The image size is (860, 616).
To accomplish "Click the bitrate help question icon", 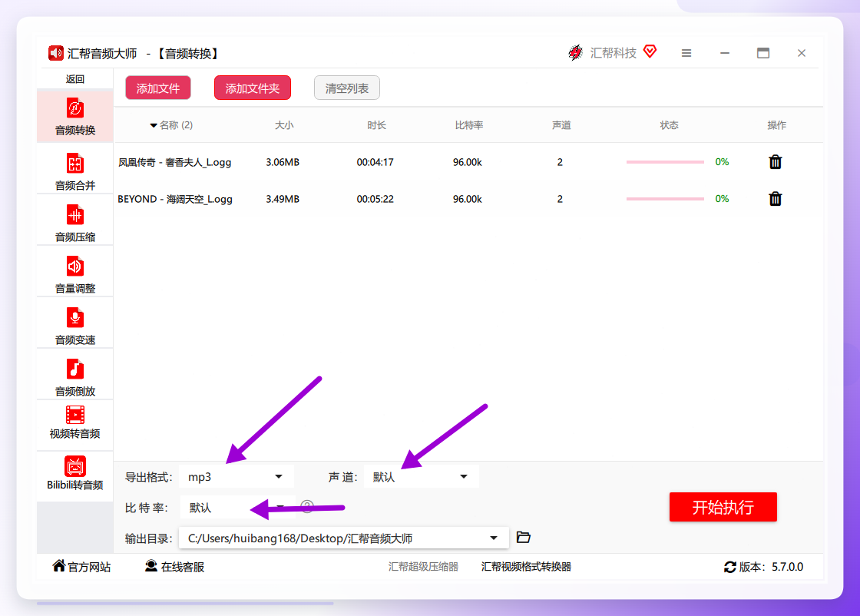I will click(x=307, y=506).
